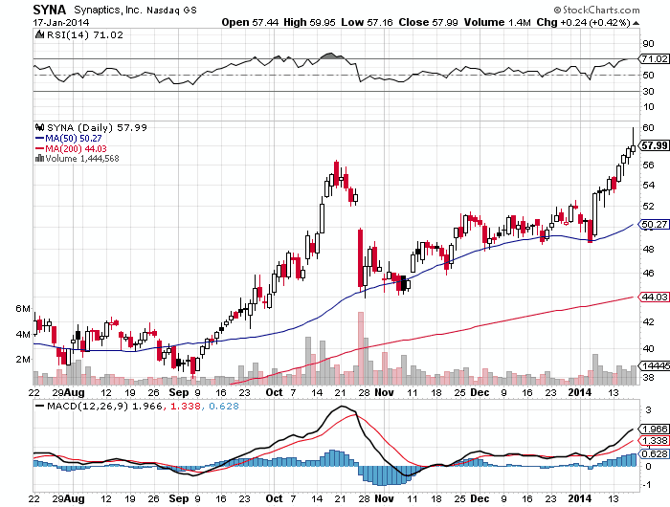Click the red MA(200) line sample in legend
Screen dimensions: 670x507
(40, 149)
